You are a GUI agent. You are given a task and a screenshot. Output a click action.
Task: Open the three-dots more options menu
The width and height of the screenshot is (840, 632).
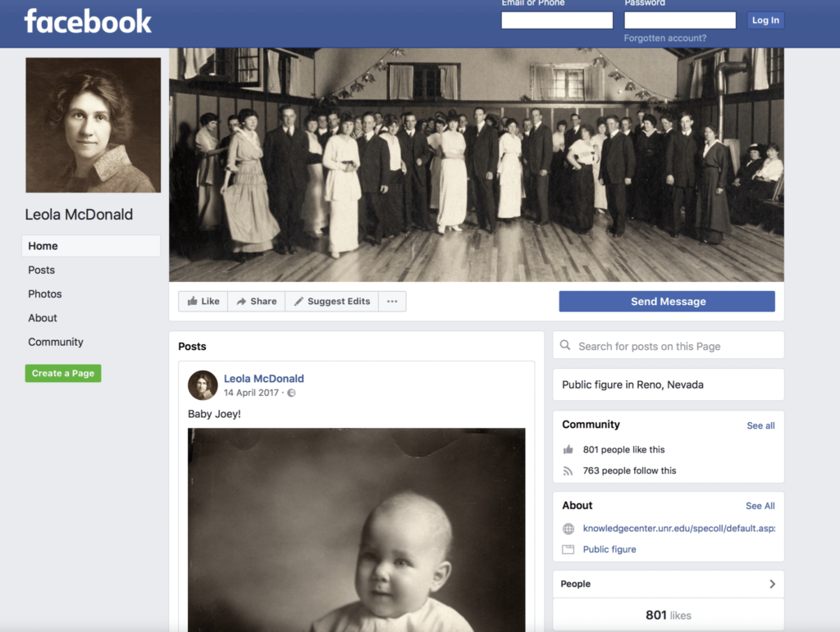point(392,302)
